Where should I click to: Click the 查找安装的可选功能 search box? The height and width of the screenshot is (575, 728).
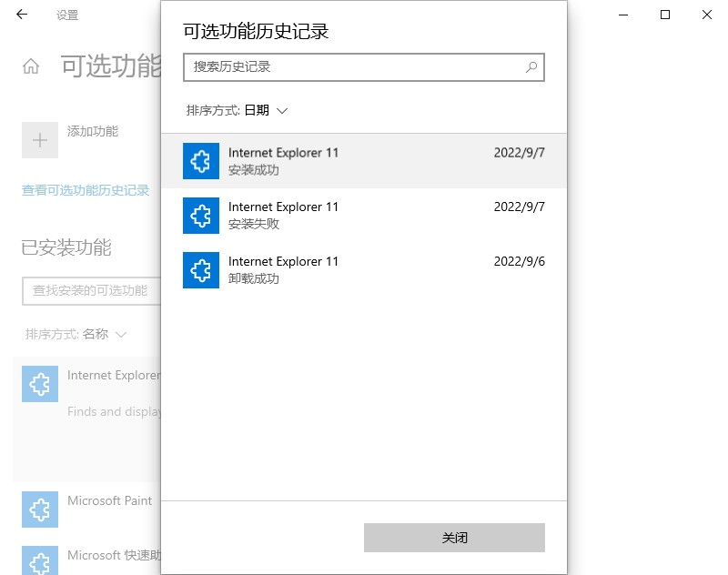coord(91,290)
